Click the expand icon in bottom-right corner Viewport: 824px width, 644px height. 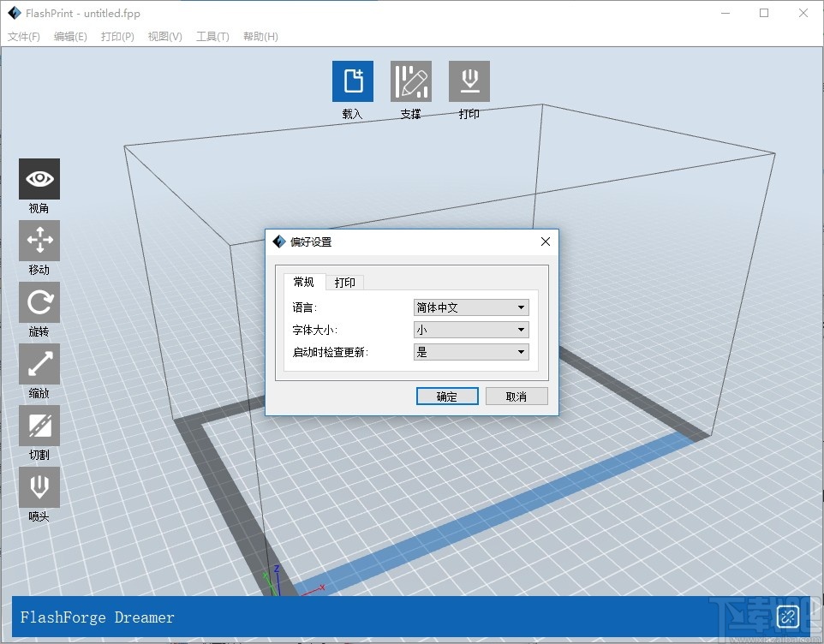coord(787,617)
